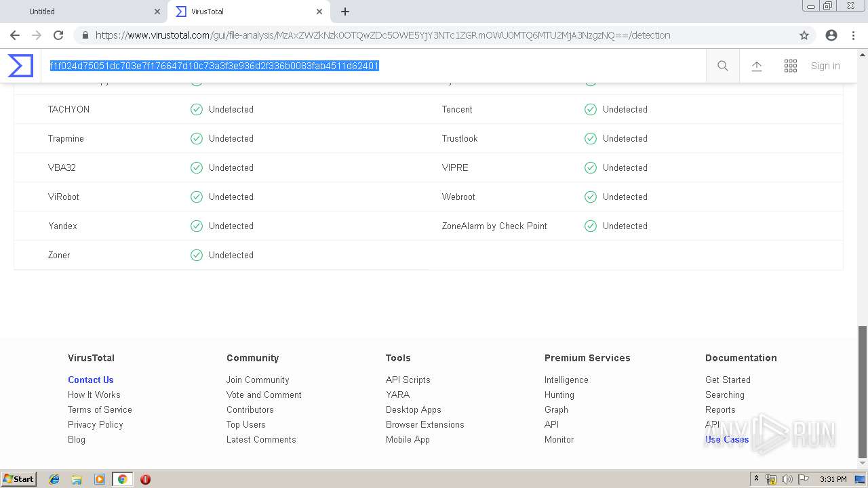Click the volume speaker tray icon
The width and height of the screenshot is (868, 488).
[787, 479]
